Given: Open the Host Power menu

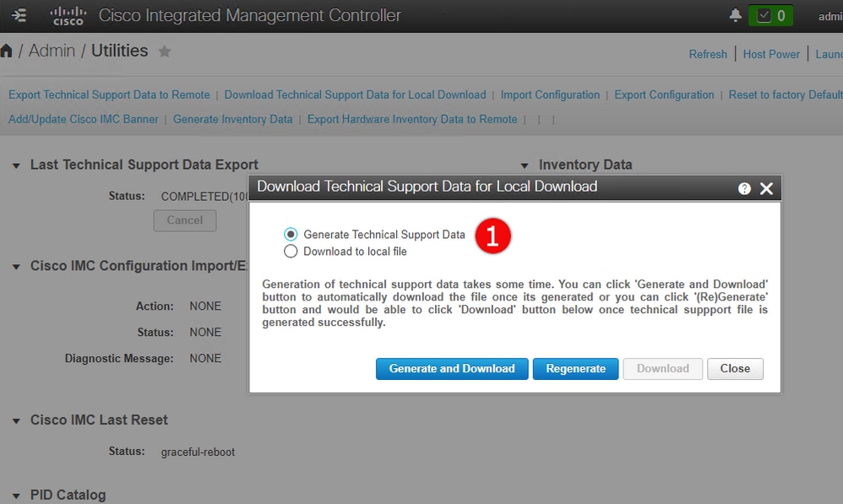Looking at the screenshot, I should [x=771, y=54].
